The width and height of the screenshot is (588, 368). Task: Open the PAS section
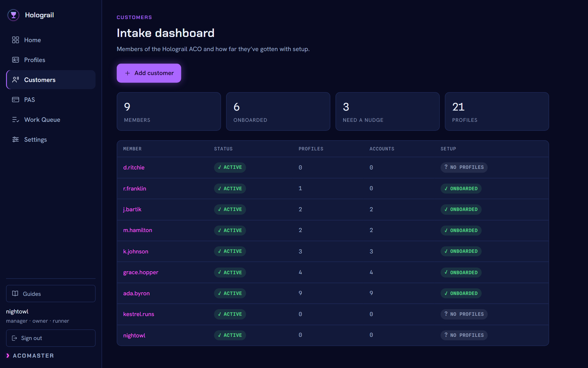click(51, 100)
